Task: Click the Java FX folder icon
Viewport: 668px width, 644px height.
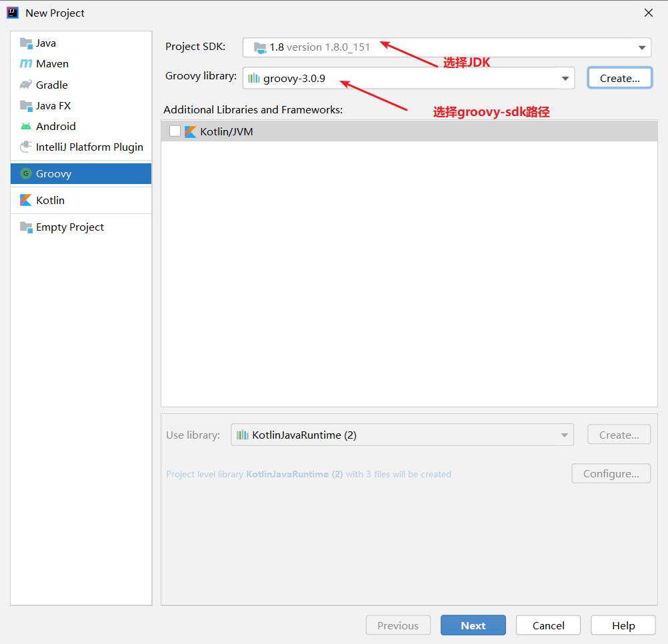Action: pyautogui.click(x=26, y=105)
